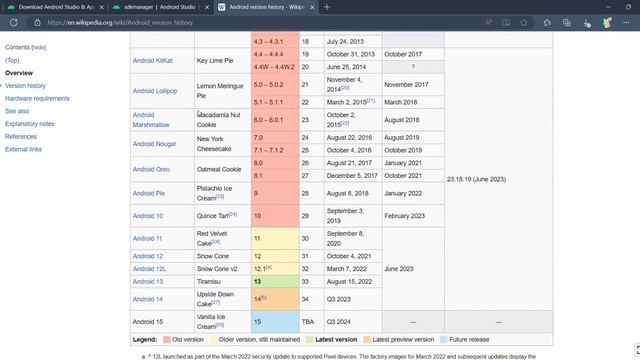Click February 2023 support date cell
The image size is (640, 360).
tap(413, 216)
